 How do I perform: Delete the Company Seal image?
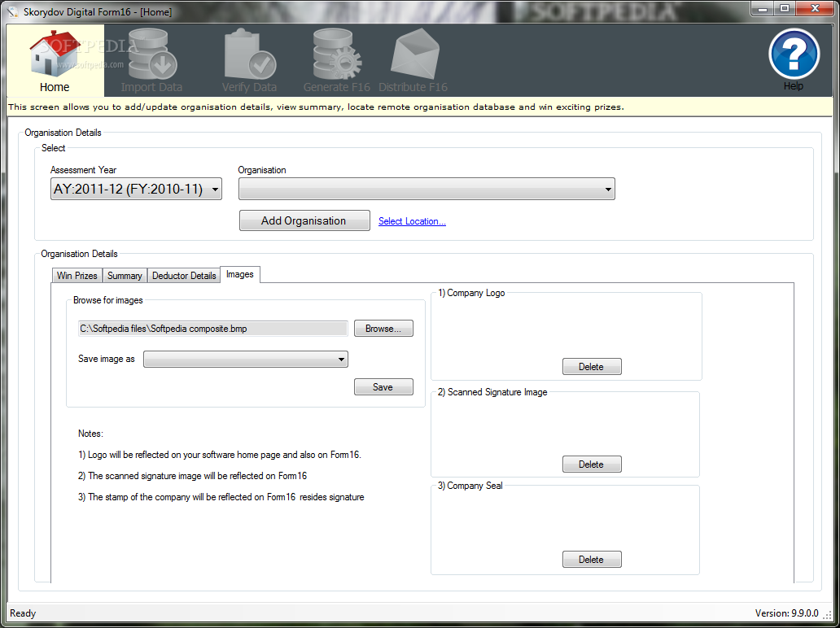592,560
